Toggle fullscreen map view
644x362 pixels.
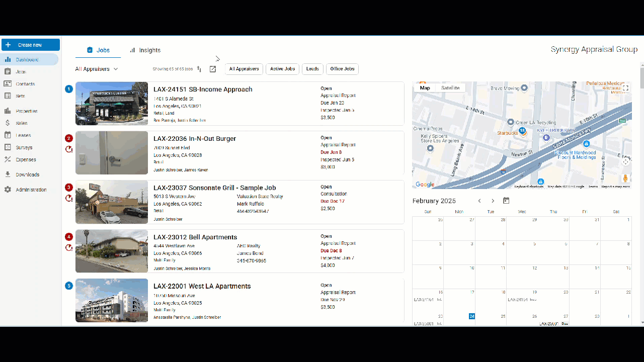(625, 88)
